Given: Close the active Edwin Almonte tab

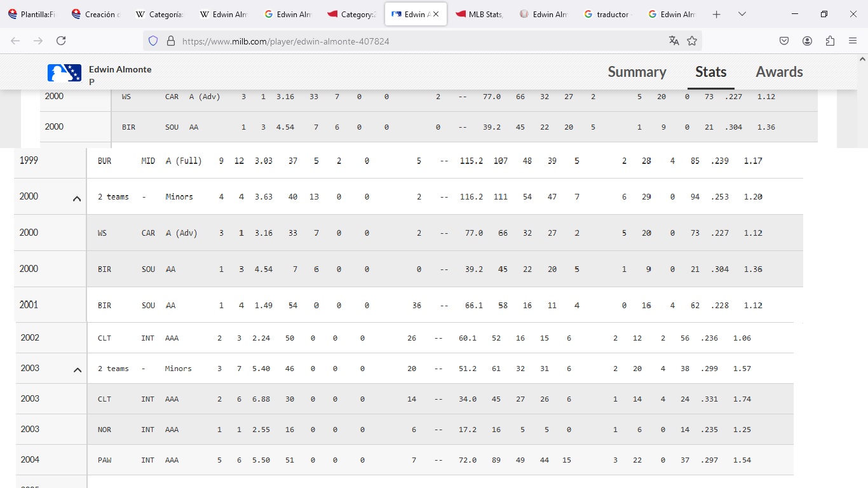Looking at the screenshot, I should pyautogui.click(x=436, y=14).
